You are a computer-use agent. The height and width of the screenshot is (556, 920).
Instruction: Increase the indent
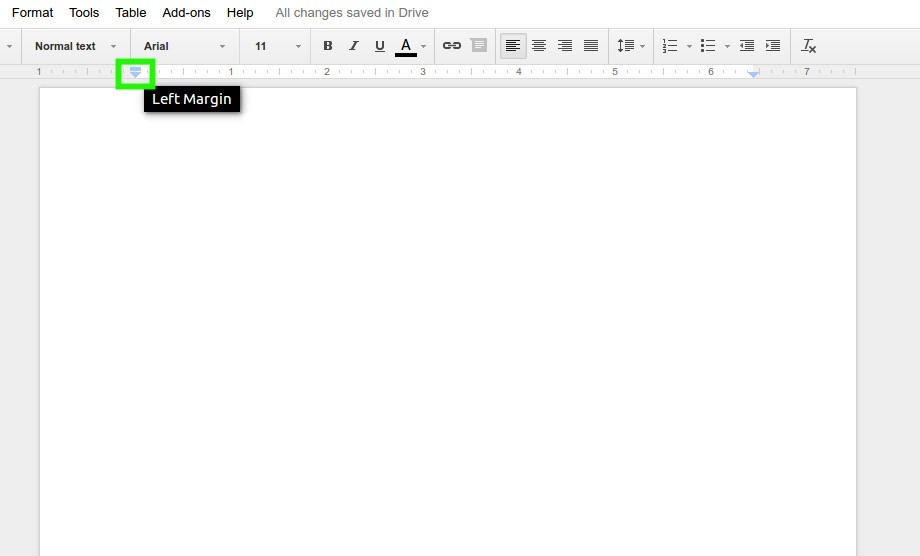pos(773,46)
